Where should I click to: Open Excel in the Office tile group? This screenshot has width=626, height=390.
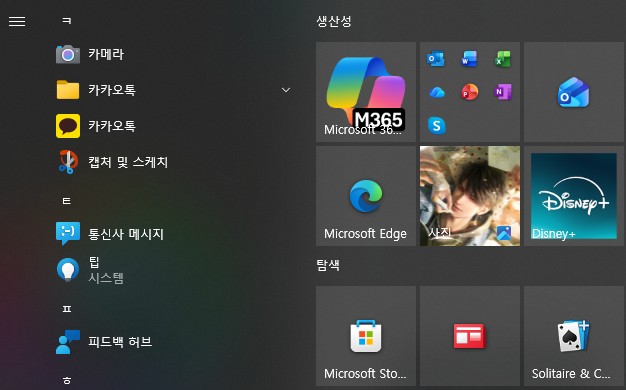(503, 59)
